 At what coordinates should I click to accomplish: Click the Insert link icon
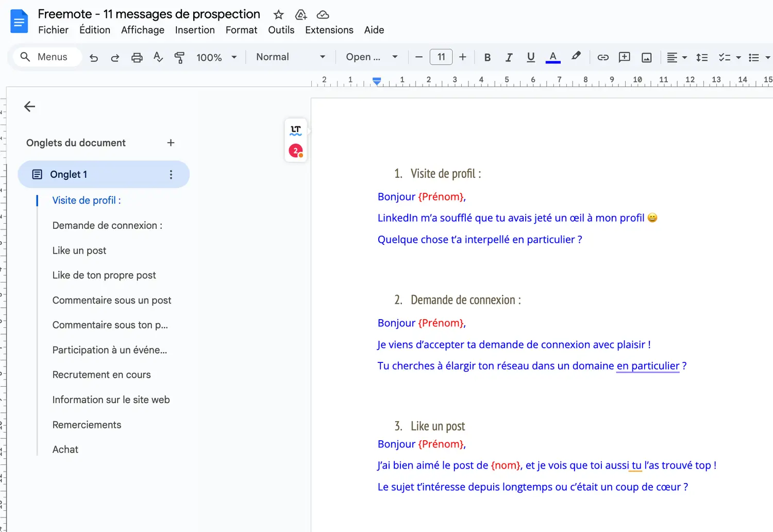602,58
